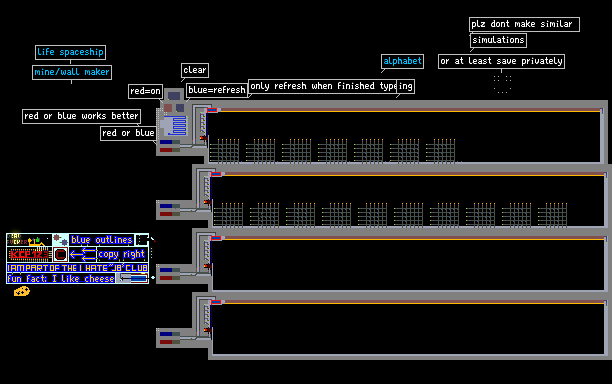This screenshot has height=384, width=612.
Task: Click the red bar beside second display row
Action: click(166, 214)
